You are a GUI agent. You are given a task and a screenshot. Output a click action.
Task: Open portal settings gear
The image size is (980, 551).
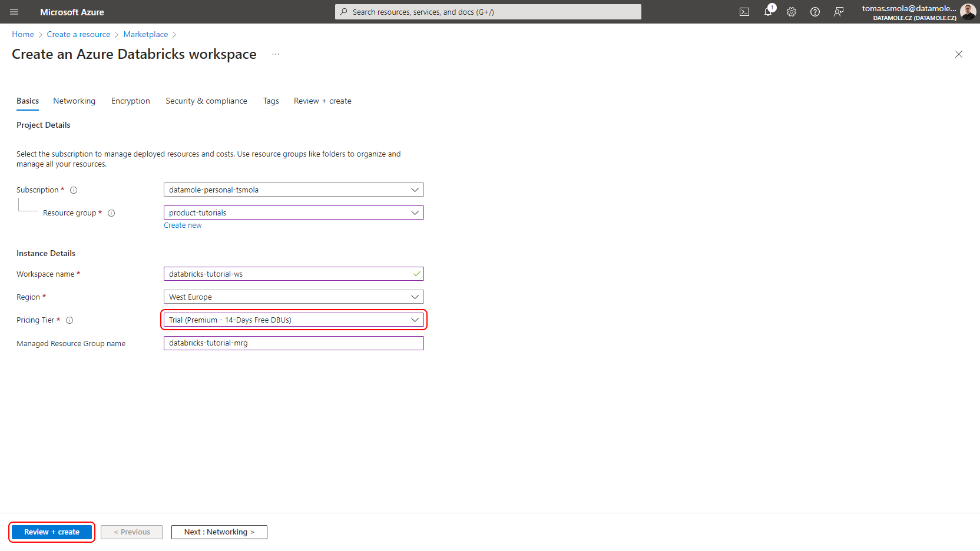792,12
